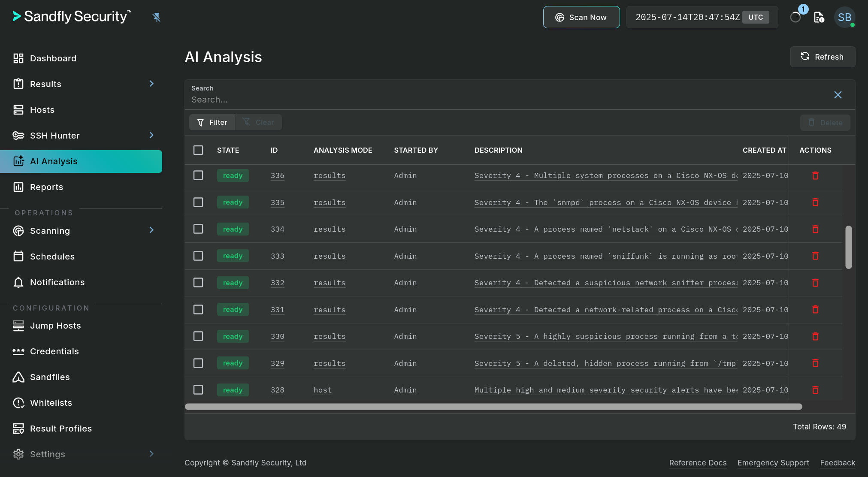Open Result Profiles configuration
Viewport: 868px width, 477px height.
click(81, 429)
